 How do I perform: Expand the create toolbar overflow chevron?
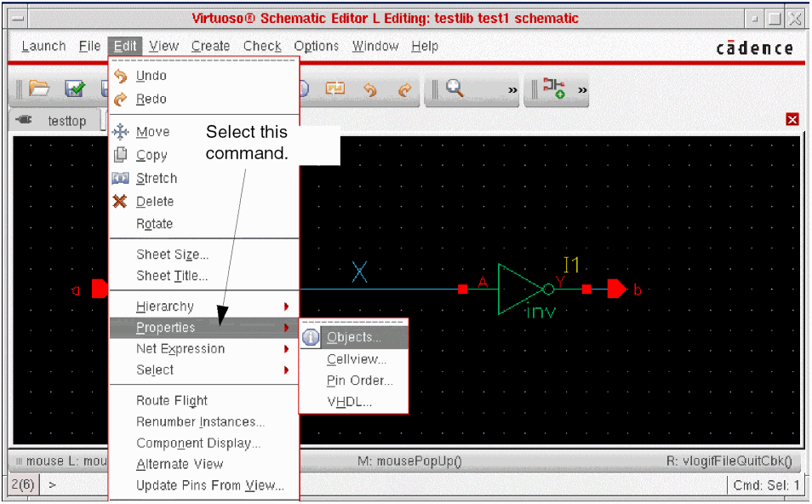582,90
